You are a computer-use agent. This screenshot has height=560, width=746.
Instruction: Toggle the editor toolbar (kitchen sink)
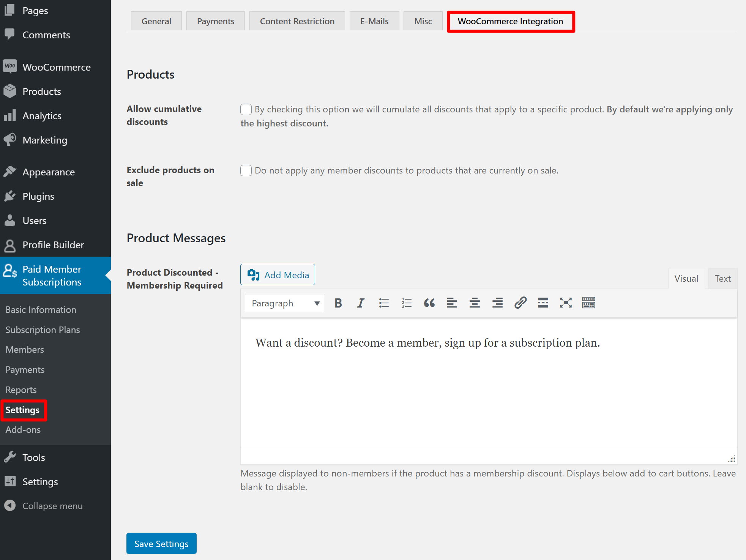pyautogui.click(x=588, y=303)
